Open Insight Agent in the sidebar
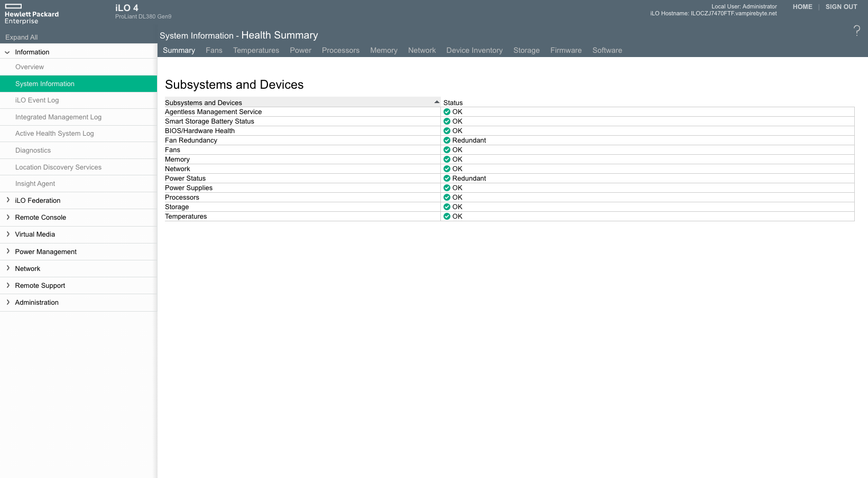 tap(78, 184)
